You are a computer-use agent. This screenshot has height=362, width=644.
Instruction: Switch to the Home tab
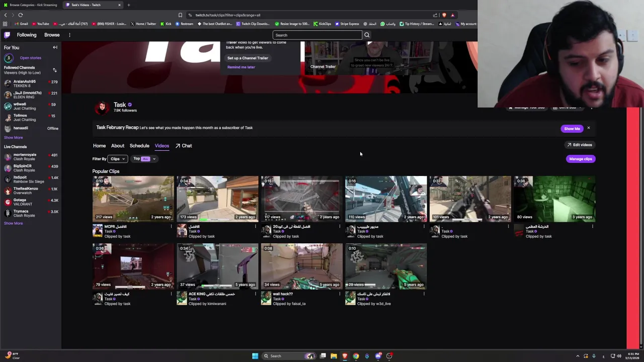click(x=99, y=146)
